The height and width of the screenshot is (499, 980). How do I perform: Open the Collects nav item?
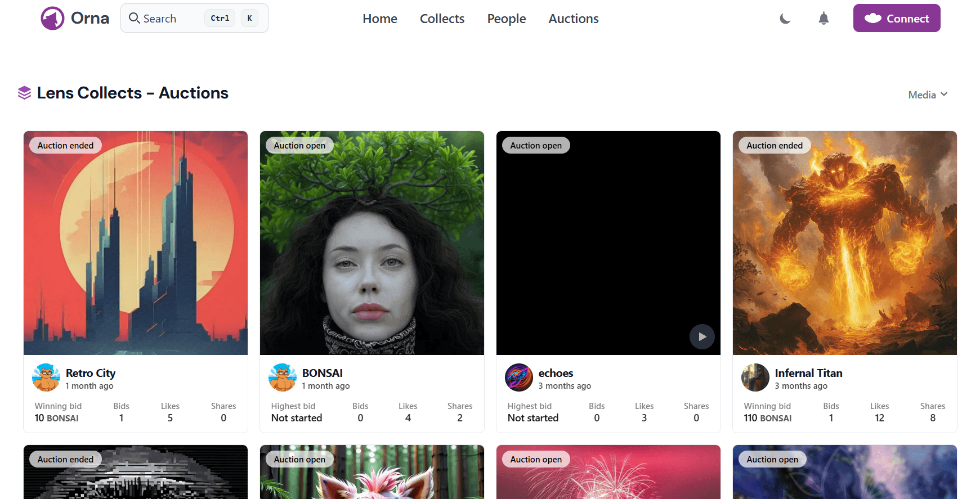(x=442, y=19)
